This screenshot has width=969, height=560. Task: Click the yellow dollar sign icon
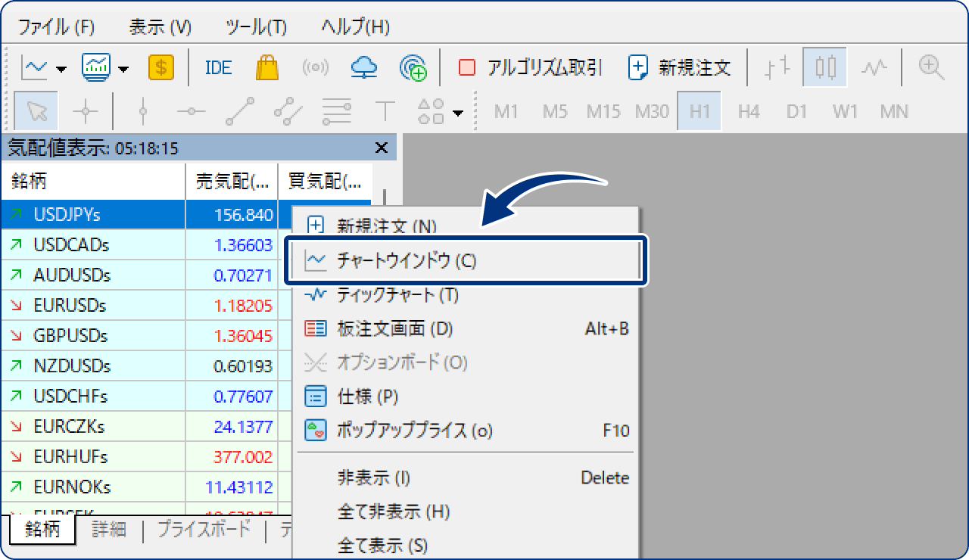tap(160, 68)
